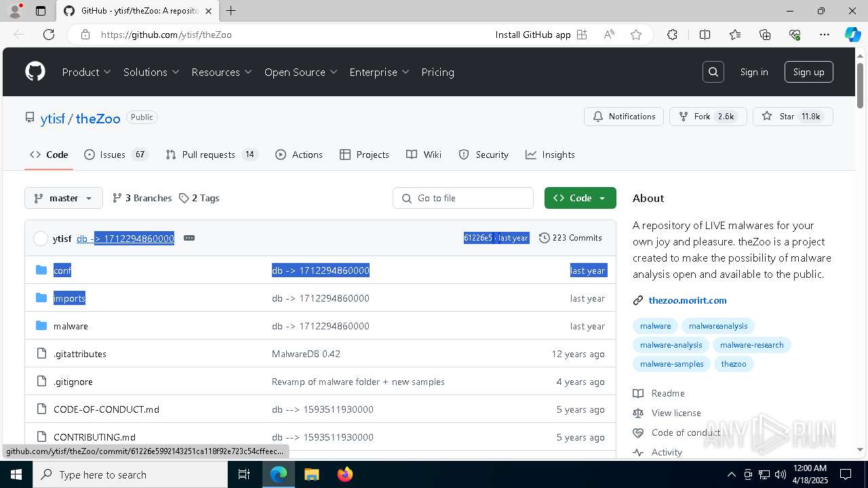Expand the Solutions menu
Viewport: 868px width, 488px height.
(x=151, y=72)
